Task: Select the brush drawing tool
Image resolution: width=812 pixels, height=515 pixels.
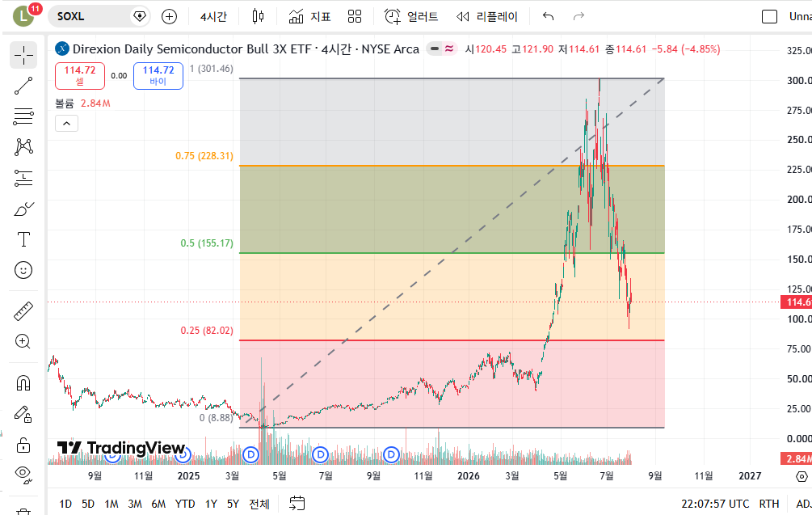Action: click(23, 209)
